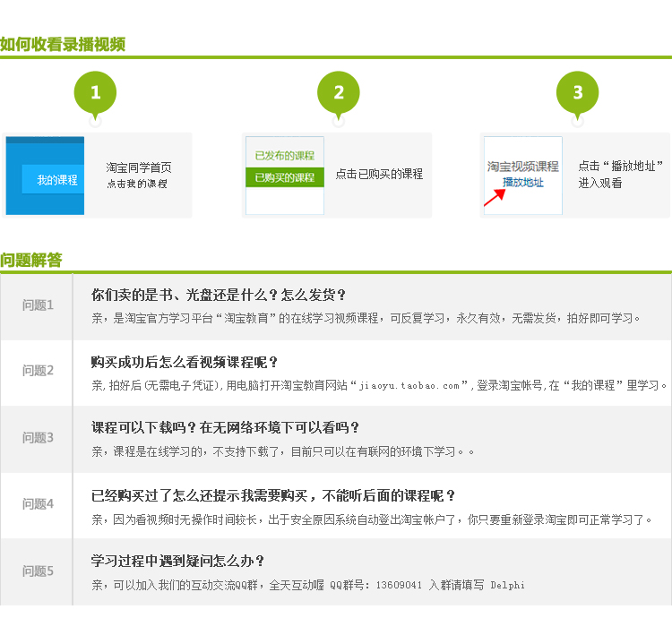Click the answer about 系统自动登出淘宝帐户
The width and height of the screenshot is (672, 618).
(x=372, y=519)
